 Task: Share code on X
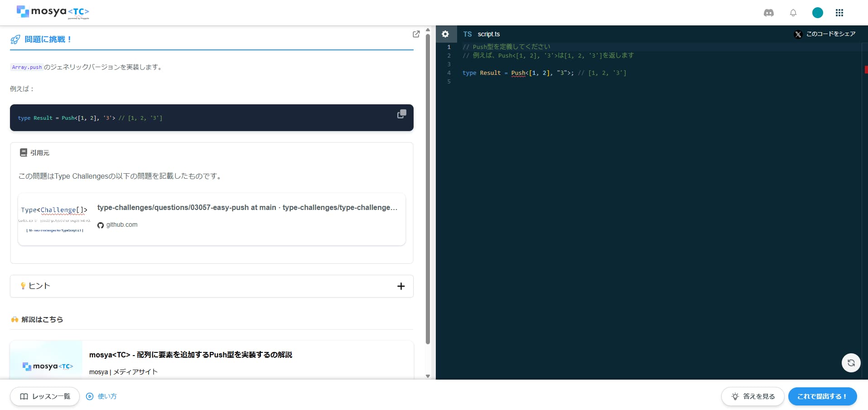click(x=825, y=34)
